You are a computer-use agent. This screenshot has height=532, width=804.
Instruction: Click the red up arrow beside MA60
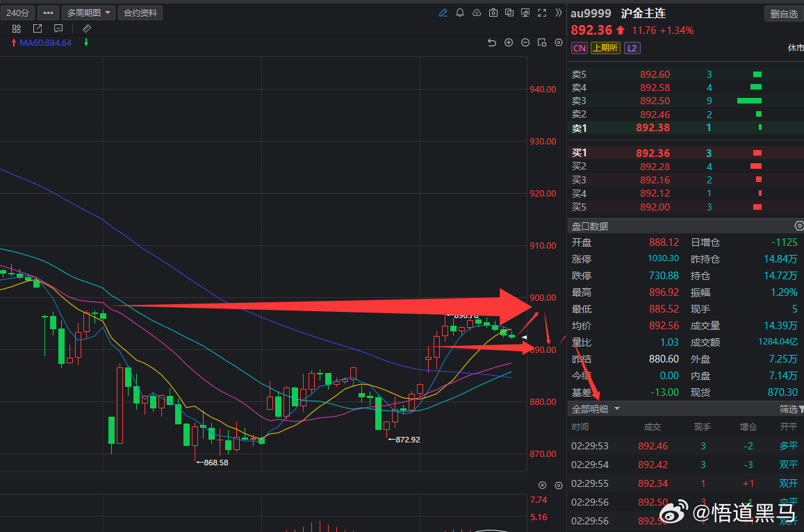tap(14, 43)
